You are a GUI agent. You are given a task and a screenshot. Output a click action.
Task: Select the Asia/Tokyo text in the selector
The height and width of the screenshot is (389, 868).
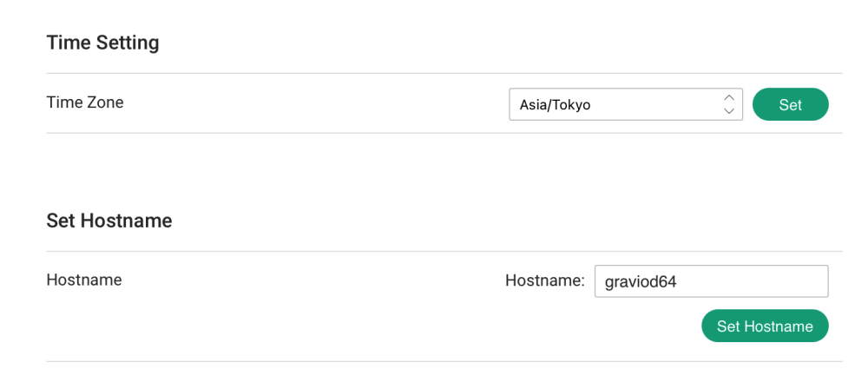coord(555,105)
